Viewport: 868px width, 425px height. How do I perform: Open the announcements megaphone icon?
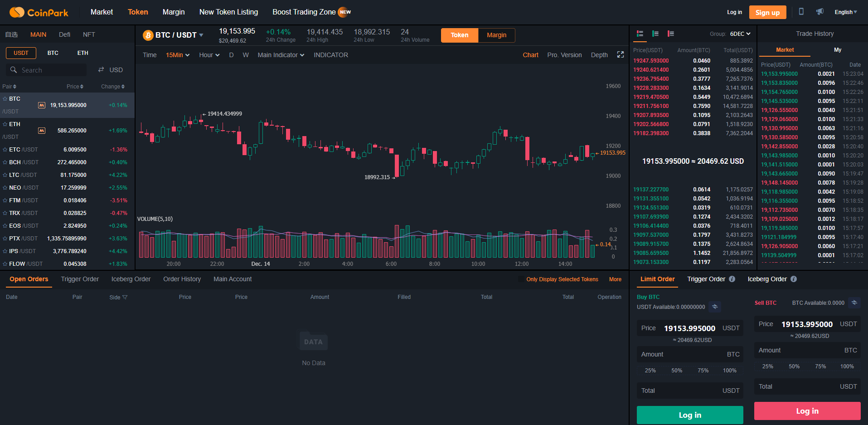pos(820,12)
